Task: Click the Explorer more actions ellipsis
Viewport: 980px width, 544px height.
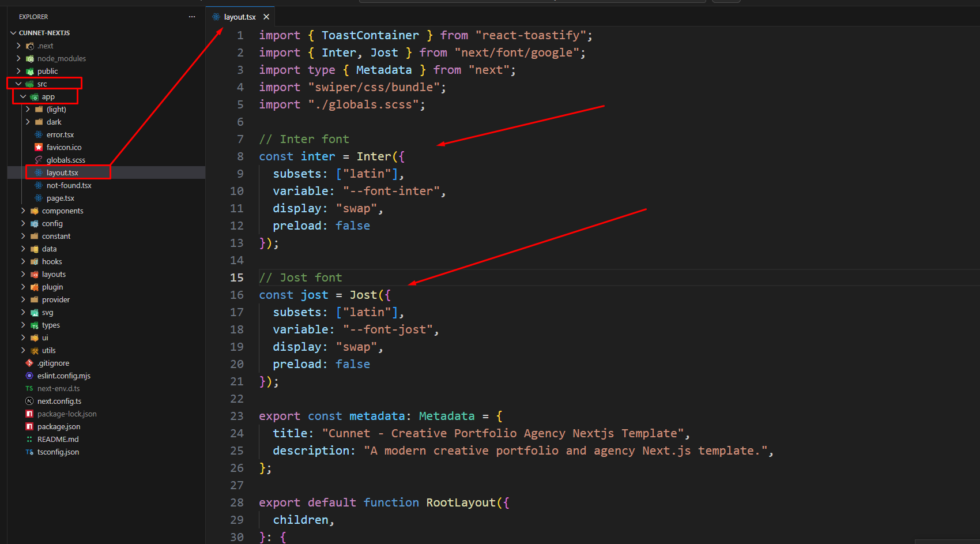Action: (191, 17)
